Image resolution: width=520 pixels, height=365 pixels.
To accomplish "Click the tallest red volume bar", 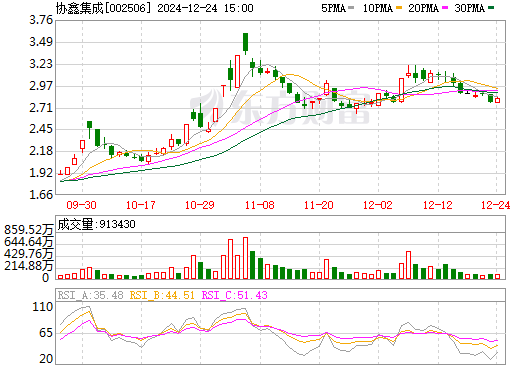I will tap(246, 258).
